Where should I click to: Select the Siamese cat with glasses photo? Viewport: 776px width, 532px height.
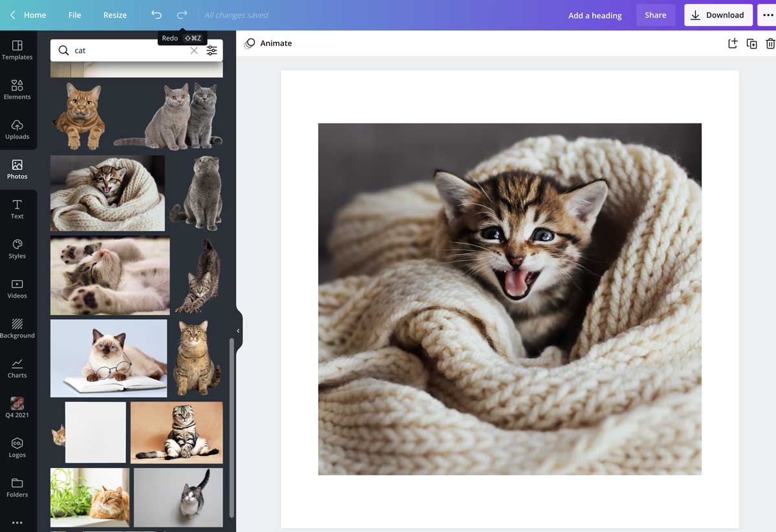[109, 358]
